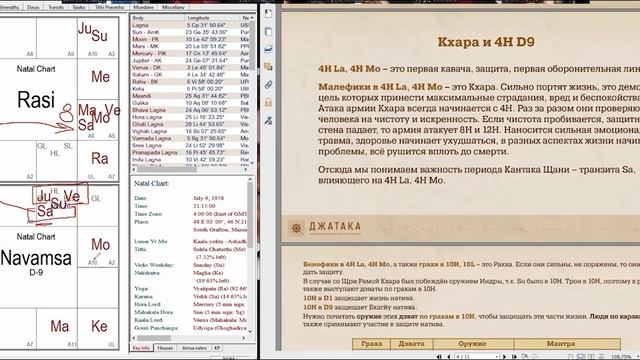The height and width of the screenshot is (360, 640).
Task: Click Ke house in Navamsa chart
Action: click(98, 329)
